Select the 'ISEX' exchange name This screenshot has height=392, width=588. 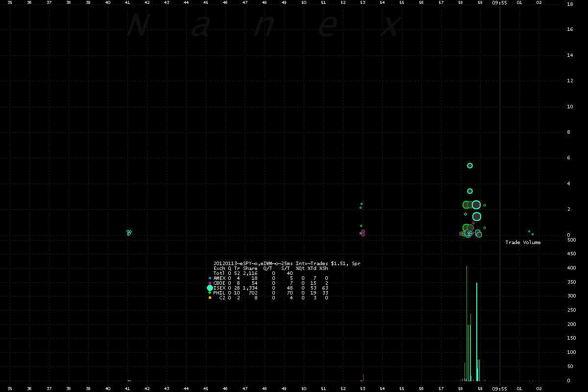tap(220, 288)
